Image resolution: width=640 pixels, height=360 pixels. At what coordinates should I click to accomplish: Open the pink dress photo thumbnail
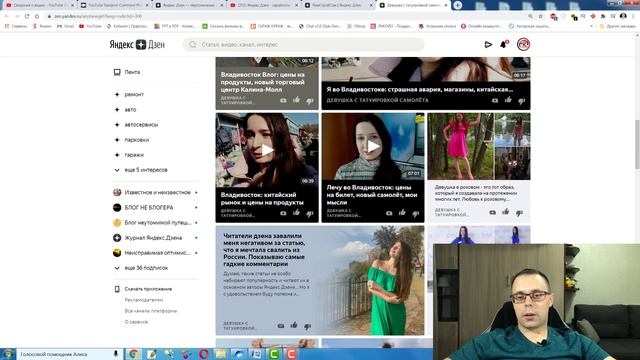pyautogui.click(x=460, y=146)
